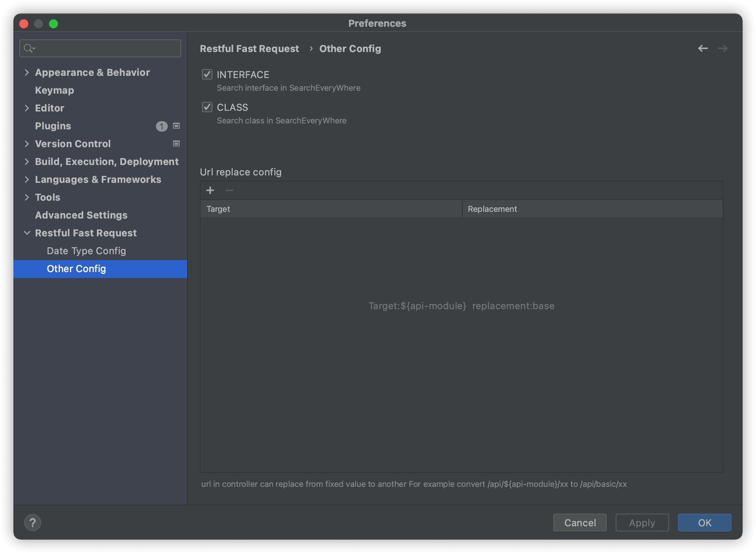Toggle the CLASS checkbox
Screen dimensions: 756x553
[x=207, y=107]
